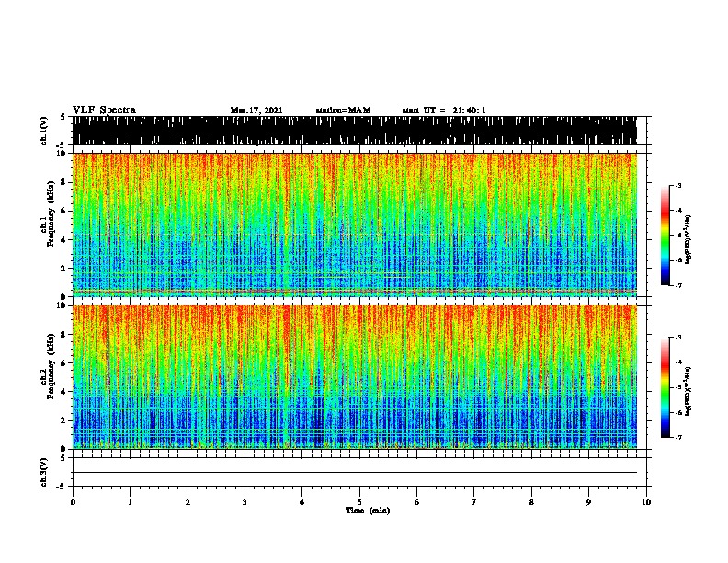728x563 pixels.
Task: Click the "5" tick on ch.1(V) axis
Action: 63,117
